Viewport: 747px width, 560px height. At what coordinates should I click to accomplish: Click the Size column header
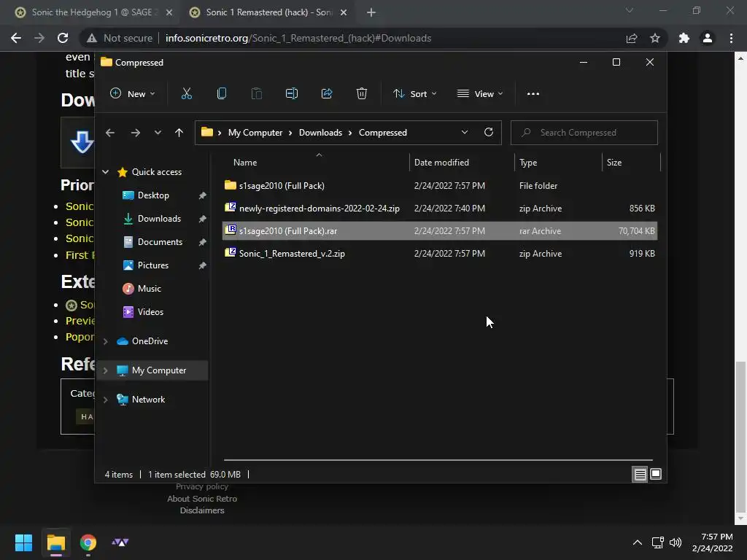click(x=631, y=163)
